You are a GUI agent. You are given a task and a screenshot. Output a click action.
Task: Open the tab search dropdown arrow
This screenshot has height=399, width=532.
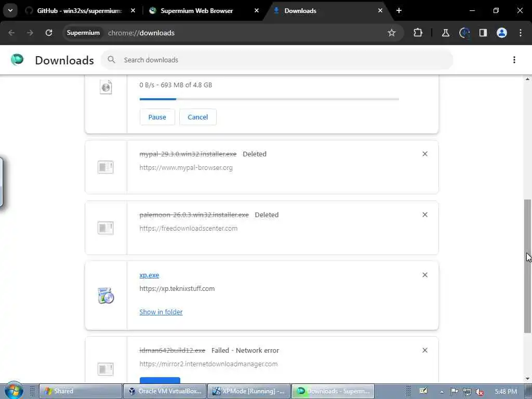pyautogui.click(x=10, y=10)
